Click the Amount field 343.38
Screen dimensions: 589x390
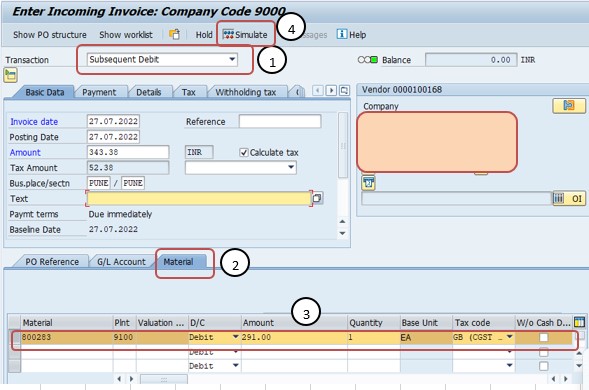(x=128, y=152)
